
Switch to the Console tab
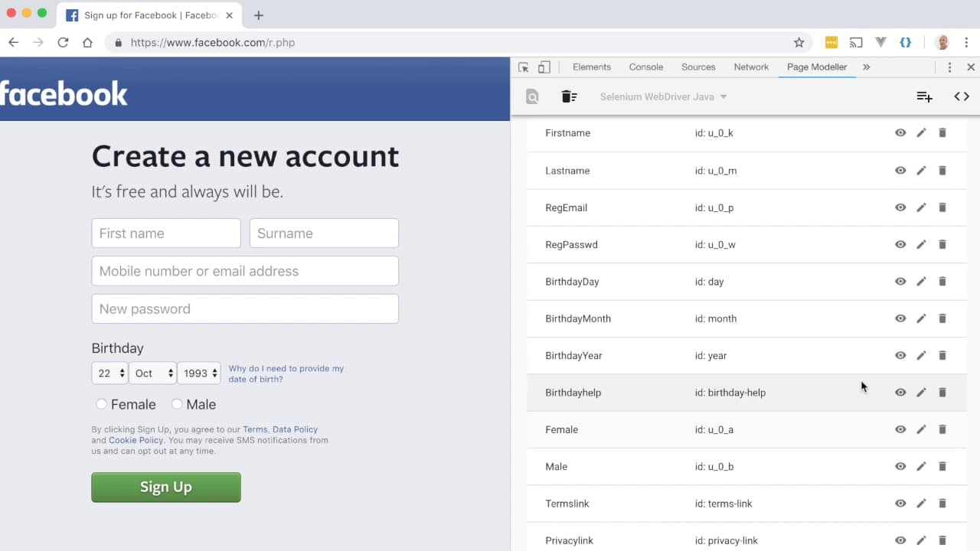click(x=646, y=67)
